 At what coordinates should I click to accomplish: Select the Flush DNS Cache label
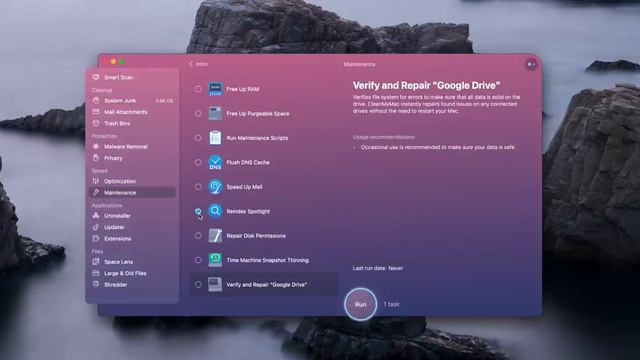tap(248, 162)
